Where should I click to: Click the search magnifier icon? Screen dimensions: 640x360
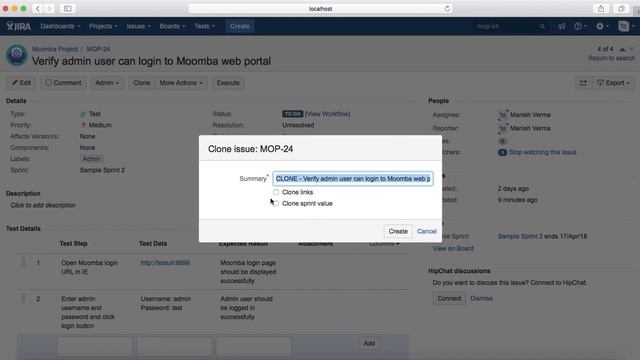coord(542,27)
